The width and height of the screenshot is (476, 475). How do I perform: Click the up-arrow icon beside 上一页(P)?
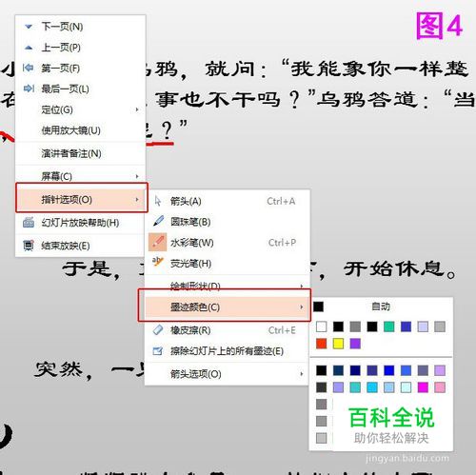[x=29, y=48]
